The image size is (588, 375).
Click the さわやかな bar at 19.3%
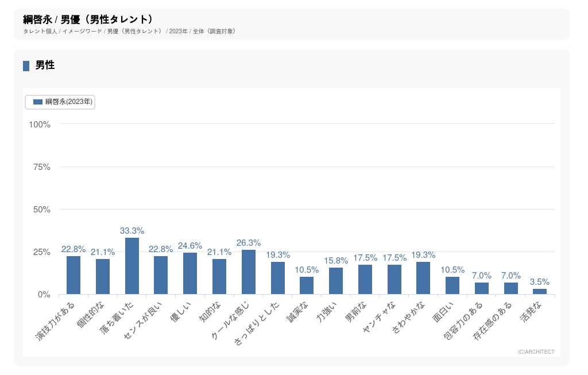pyautogui.click(x=423, y=278)
